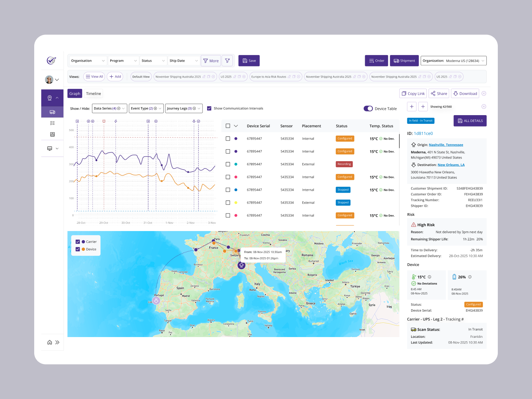Open the Nashville, Tennessee origin link
The height and width of the screenshot is (399, 532).
click(446, 145)
